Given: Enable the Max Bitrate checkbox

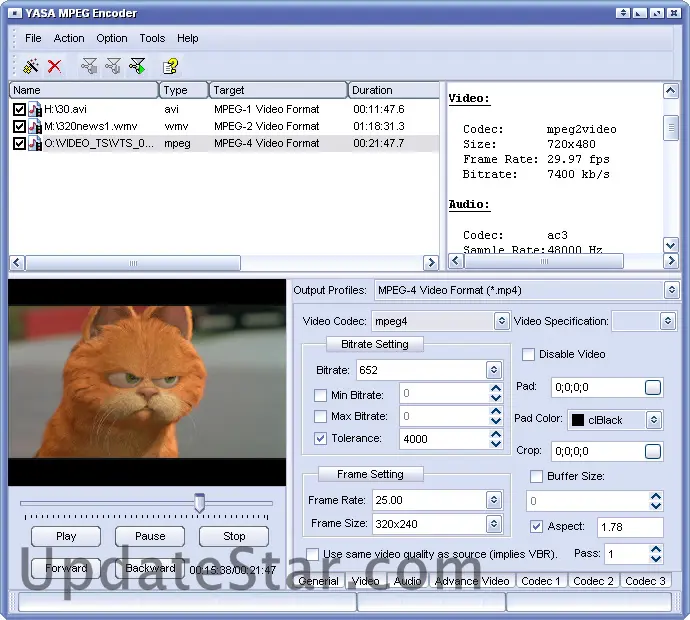Looking at the screenshot, I should point(320,416).
